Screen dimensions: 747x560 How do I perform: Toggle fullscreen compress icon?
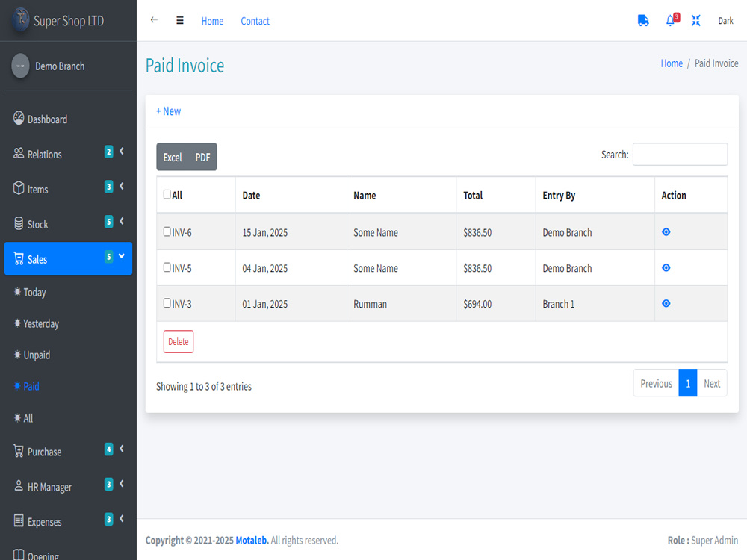696,20
